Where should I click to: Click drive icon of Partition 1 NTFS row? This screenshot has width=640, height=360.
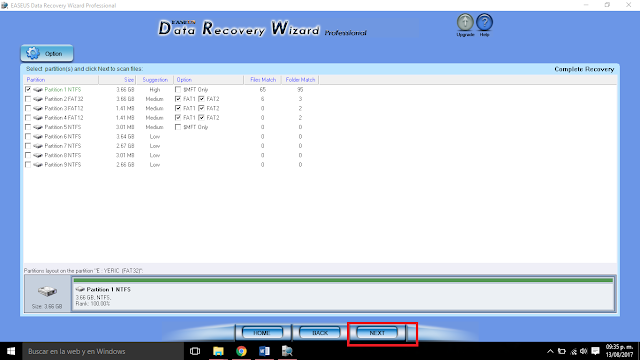point(38,89)
